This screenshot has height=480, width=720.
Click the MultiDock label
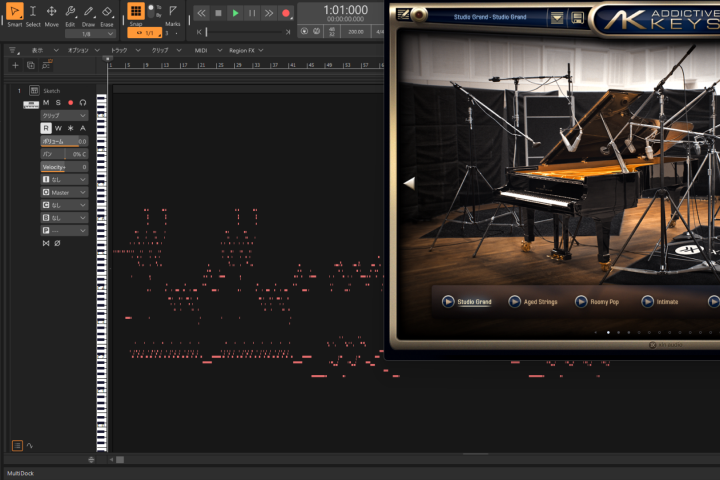pos(20,473)
